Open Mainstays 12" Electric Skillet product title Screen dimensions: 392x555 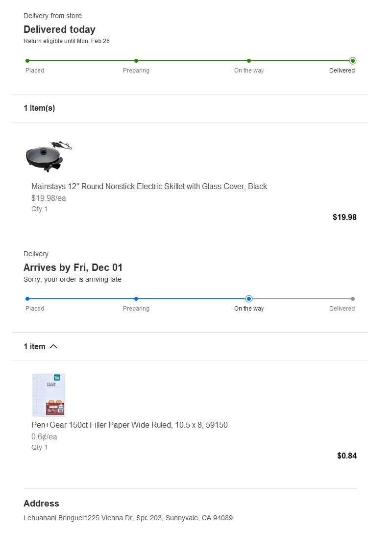click(x=149, y=186)
